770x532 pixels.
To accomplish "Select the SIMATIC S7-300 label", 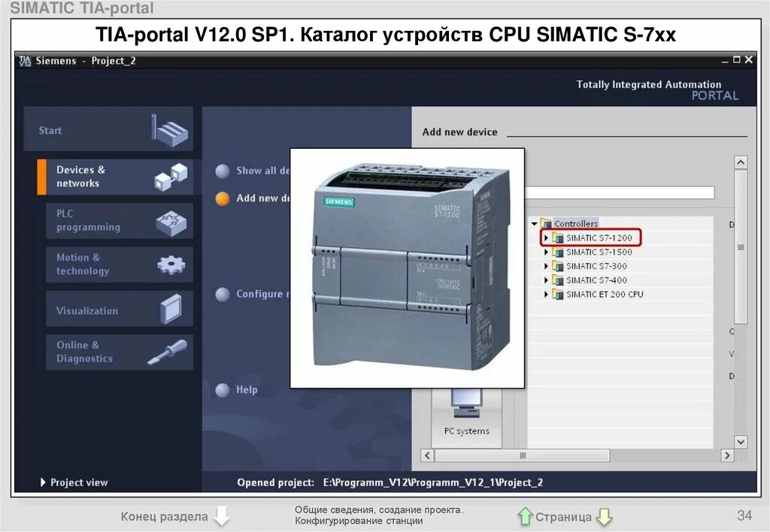I will click(x=596, y=266).
